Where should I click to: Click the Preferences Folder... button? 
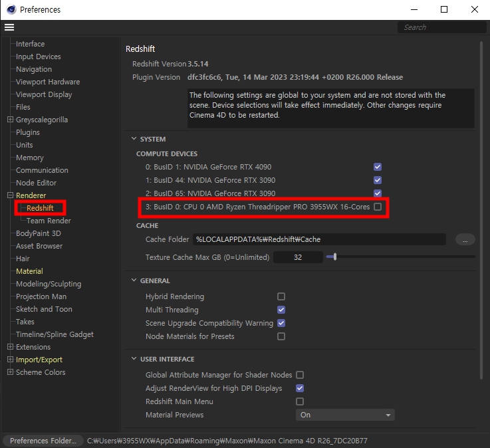(43, 441)
